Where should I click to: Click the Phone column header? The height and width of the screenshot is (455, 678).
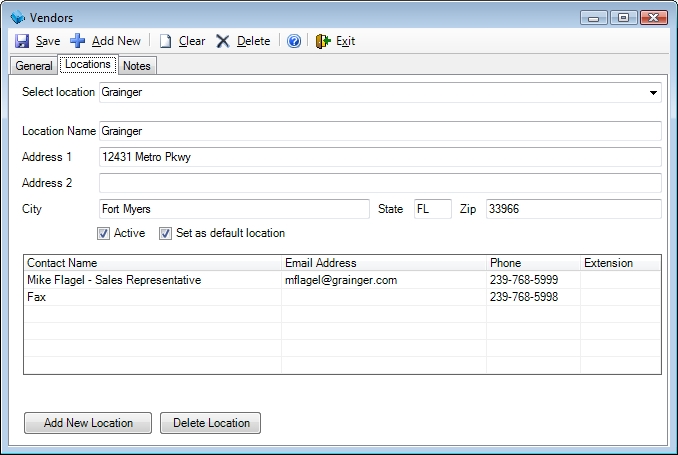[534, 263]
